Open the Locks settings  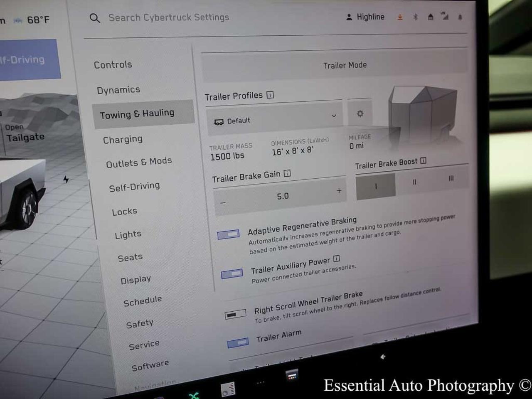click(x=124, y=212)
